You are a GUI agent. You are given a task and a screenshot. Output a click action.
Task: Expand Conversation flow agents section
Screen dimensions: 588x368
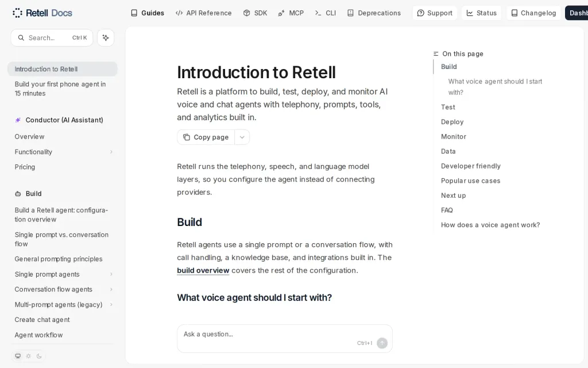111,289
